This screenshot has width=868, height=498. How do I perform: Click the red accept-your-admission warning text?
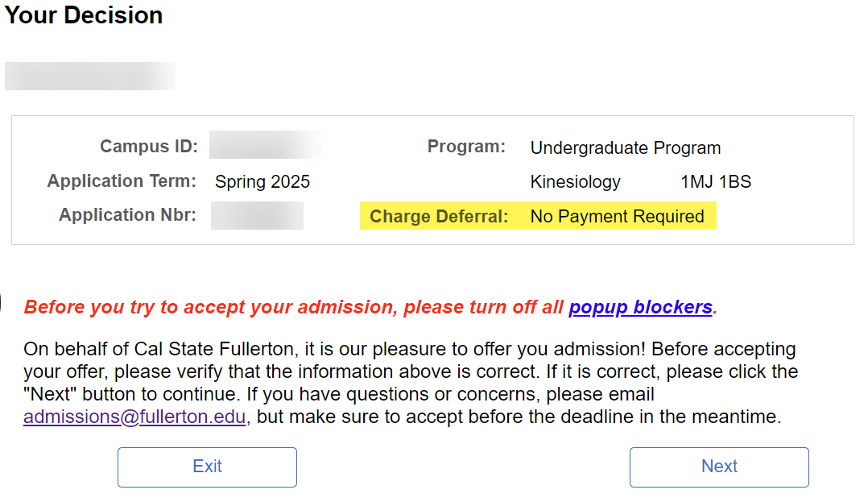294,307
